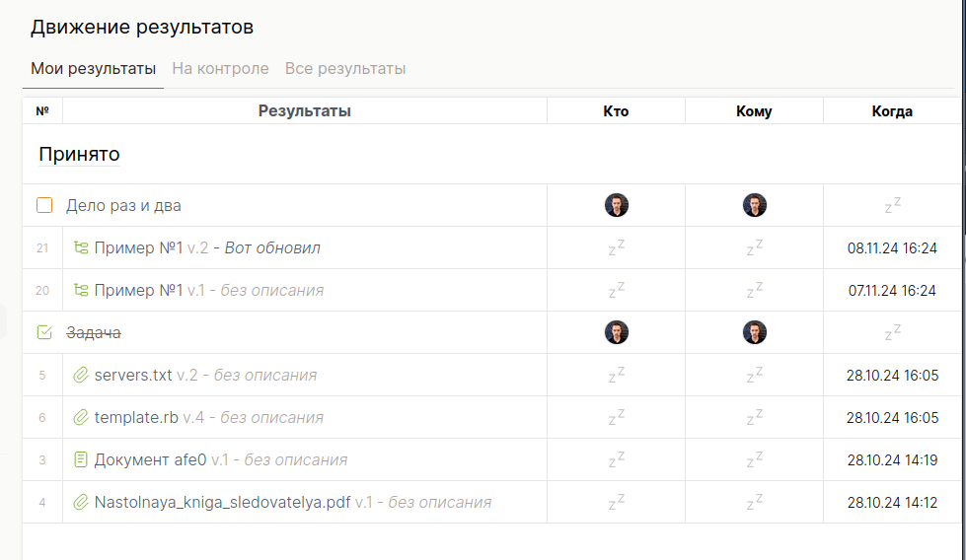Select the Мои результаты tab
Screen dimensions: 966x560
[93, 68]
